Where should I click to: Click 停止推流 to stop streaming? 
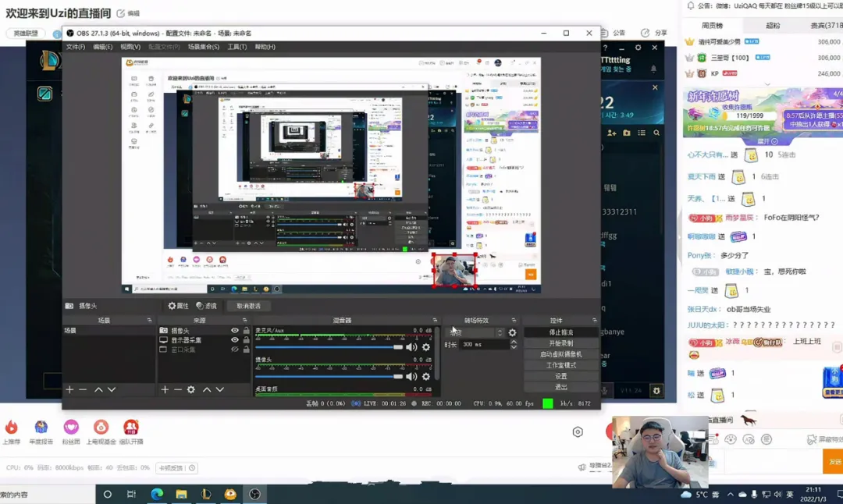click(x=560, y=332)
